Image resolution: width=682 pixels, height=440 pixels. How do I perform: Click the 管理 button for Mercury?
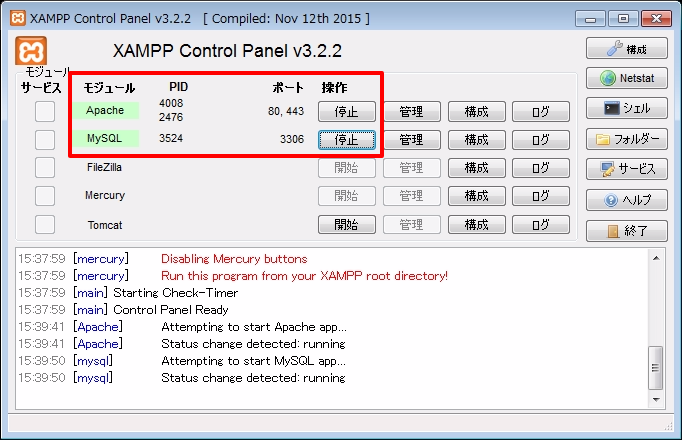click(411, 196)
